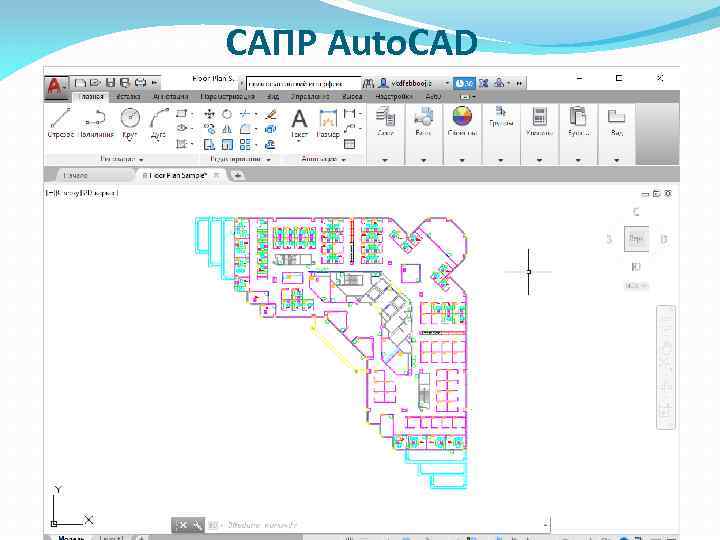Expand the Utilities panel dropdown arrow
Image resolution: width=720 pixels, height=540 pixels.
[540, 160]
